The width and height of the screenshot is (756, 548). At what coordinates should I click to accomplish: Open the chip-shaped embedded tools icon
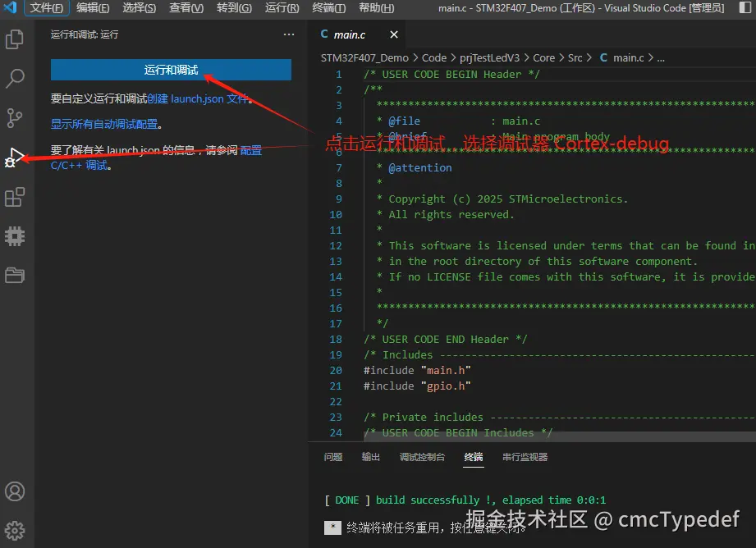15,236
